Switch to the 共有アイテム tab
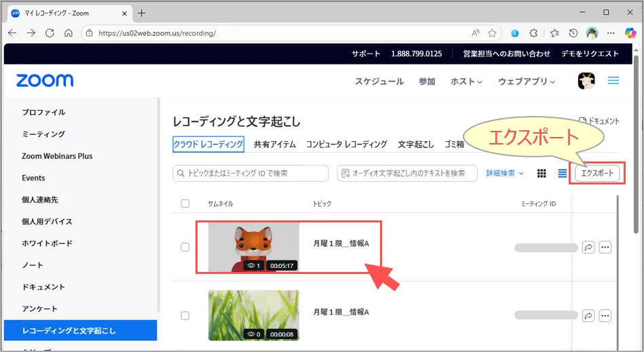The height and width of the screenshot is (352, 644). [275, 144]
